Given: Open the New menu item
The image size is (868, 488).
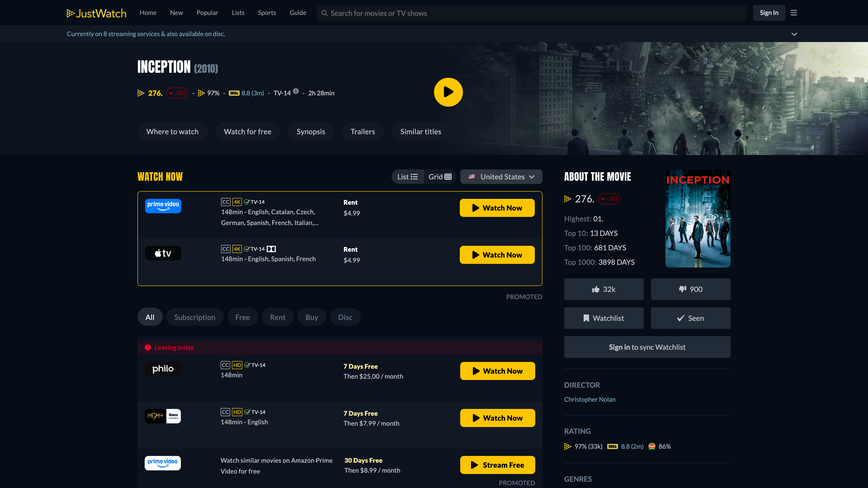Looking at the screenshot, I should tap(177, 13).
